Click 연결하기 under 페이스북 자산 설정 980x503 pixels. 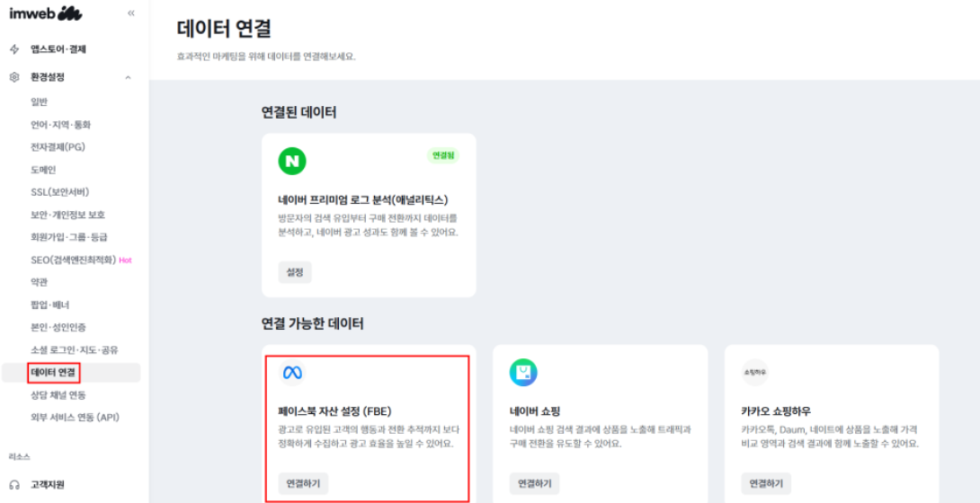click(x=302, y=483)
